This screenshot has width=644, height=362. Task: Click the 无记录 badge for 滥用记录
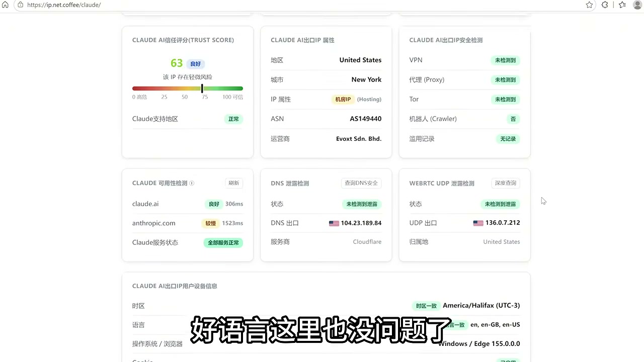coord(508,139)
